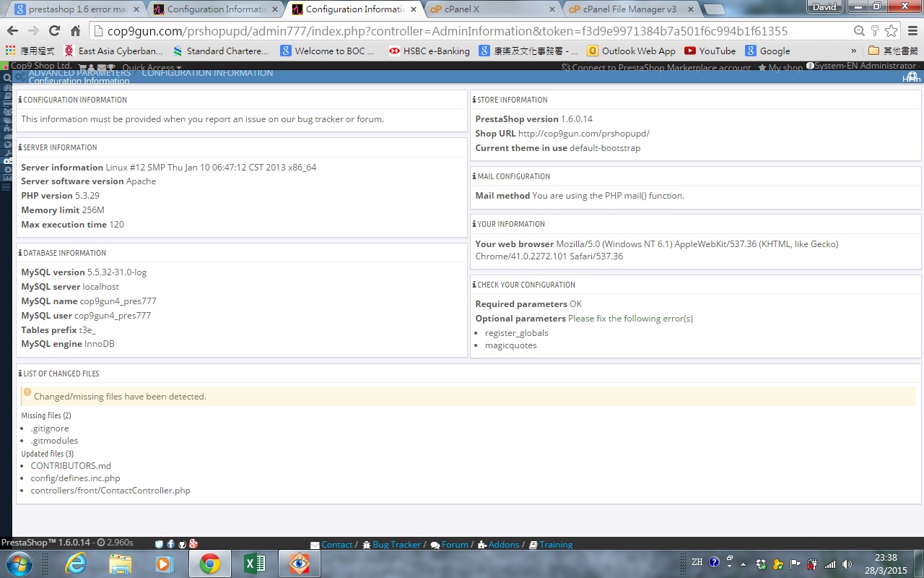Click the network signal icon in the tray
924x578 pixels.
tap(830, 564)
